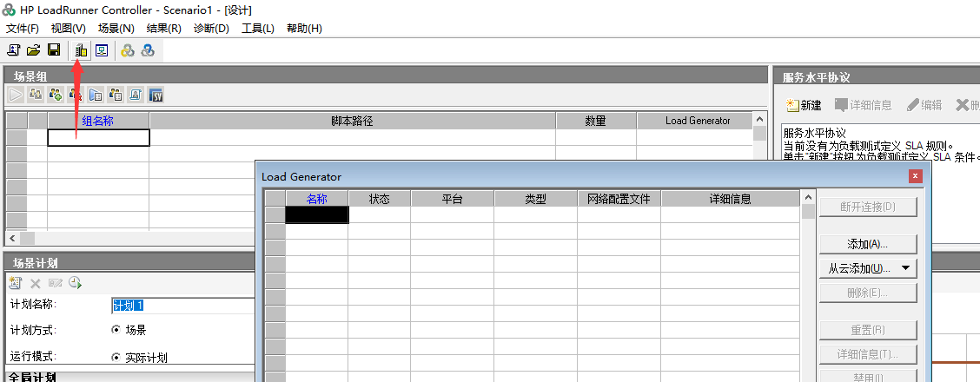Viewport: 980px width, 382px height.
Task: Click the 脚本路径 column header
Action: pos(353,121)
